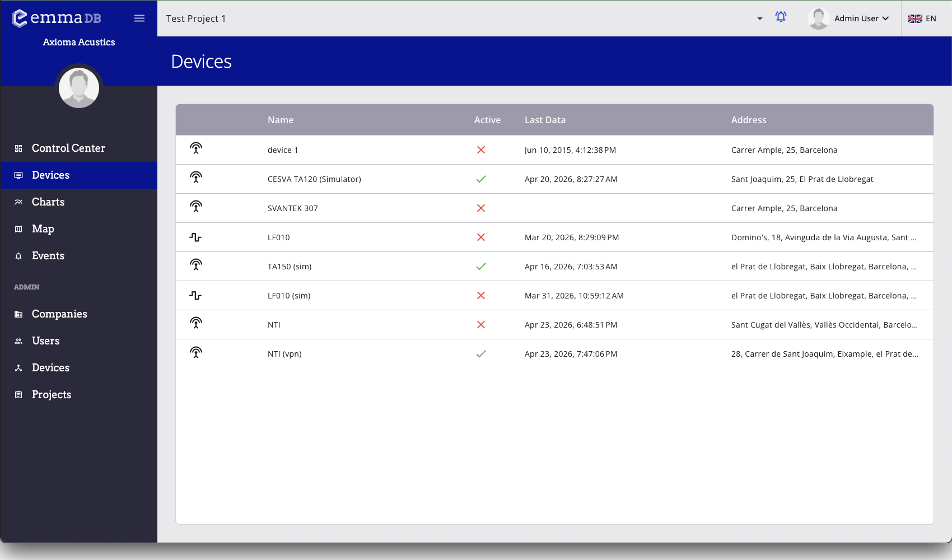Click the antenna icon for device 1
This screenshot has width=952, height=560.
195,149
